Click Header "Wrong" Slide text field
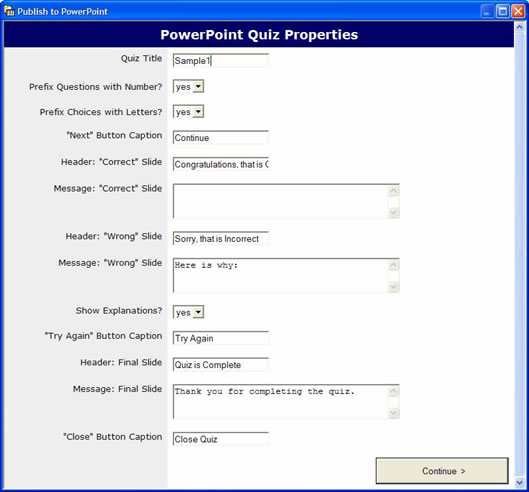 [x=221, y=239]
